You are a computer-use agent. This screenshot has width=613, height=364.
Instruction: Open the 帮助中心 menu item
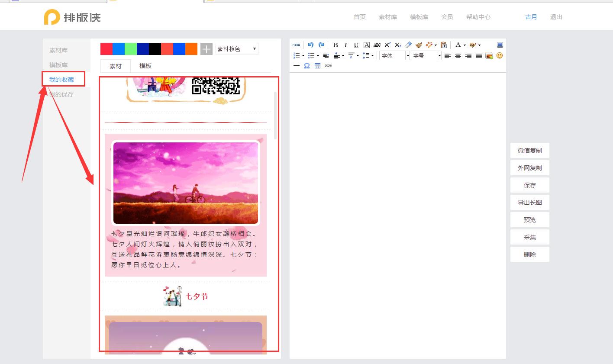478,17
